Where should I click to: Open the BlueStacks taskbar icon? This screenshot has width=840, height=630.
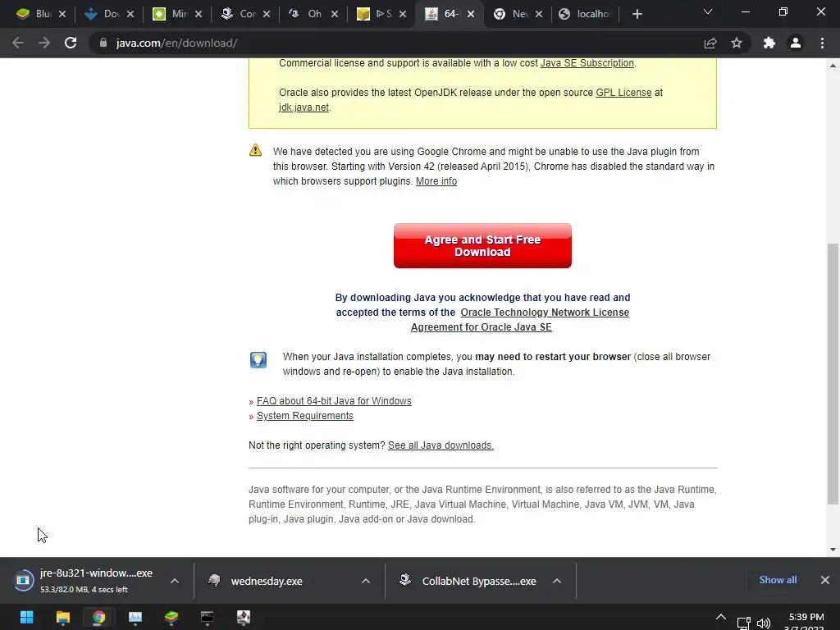pyautogui.click(x=171, y=617)
